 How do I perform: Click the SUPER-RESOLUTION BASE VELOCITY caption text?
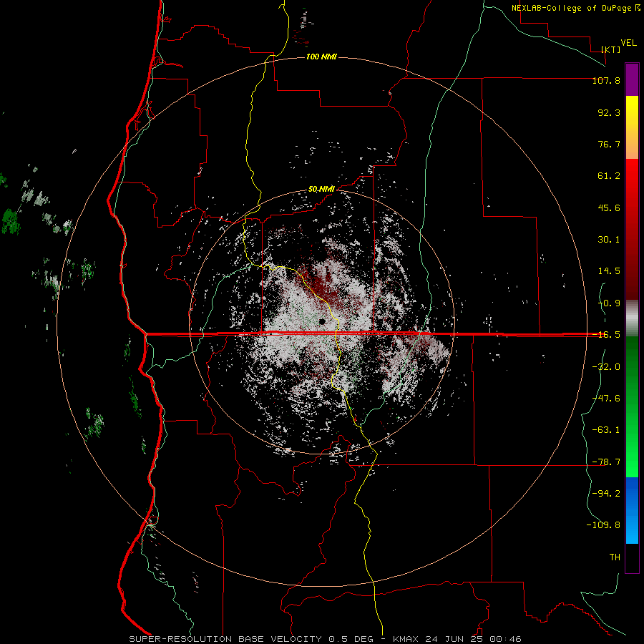225,639
